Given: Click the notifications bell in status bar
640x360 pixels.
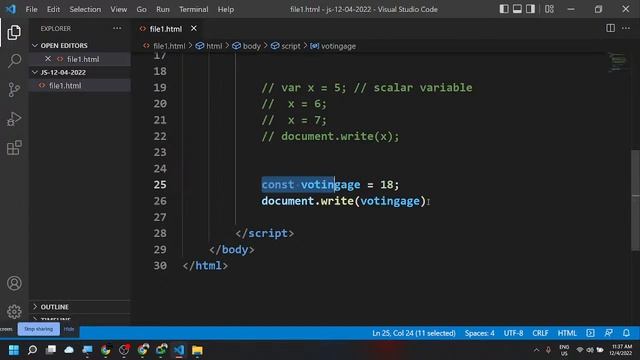Looking at the screenshot, I should pos(626,333).
